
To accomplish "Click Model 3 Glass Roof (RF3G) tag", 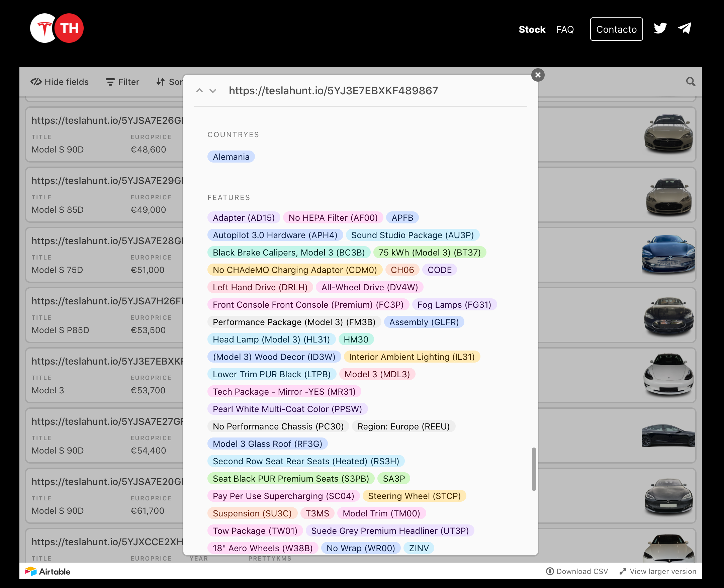I will pos(267,444).
